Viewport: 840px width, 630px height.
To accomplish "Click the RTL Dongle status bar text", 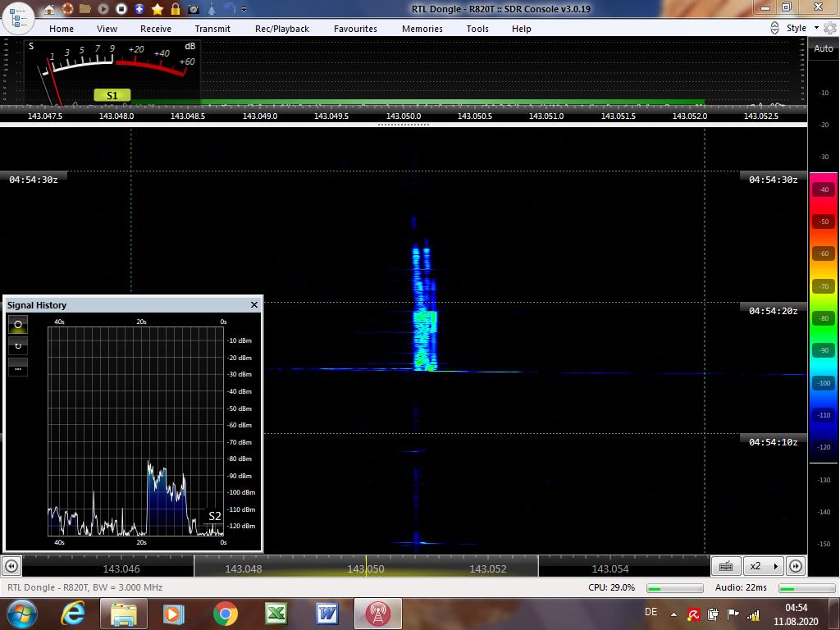I will pyautogui.click(x=84, y=587).
